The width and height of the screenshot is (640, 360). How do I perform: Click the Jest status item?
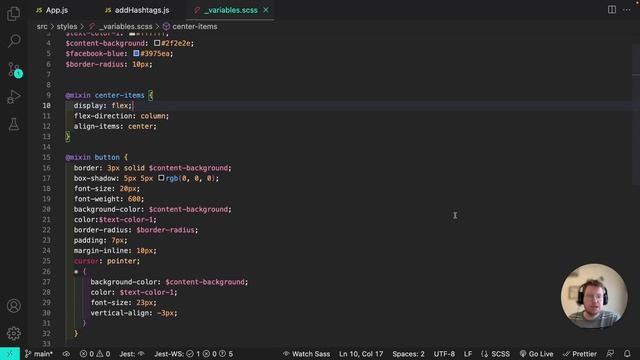pyautogui.click(x=132, y=354)
